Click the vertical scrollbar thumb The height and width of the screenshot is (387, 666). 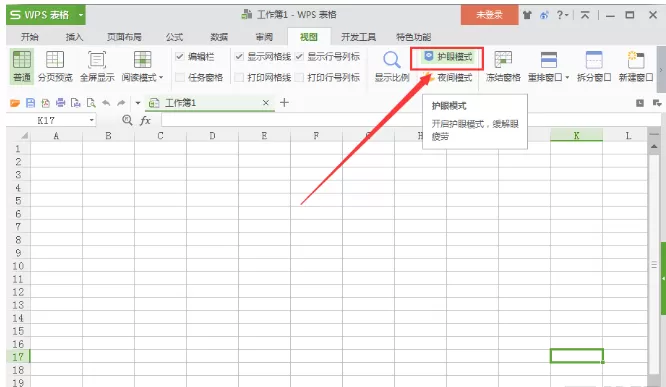654,265
